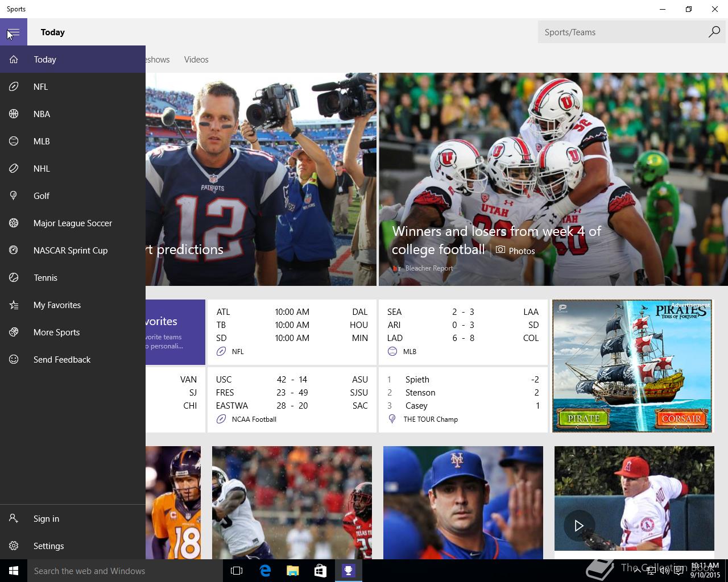Go to NBA in navigation menu
The width and height of the screenshot is (728, 582).
pos(73,114)
